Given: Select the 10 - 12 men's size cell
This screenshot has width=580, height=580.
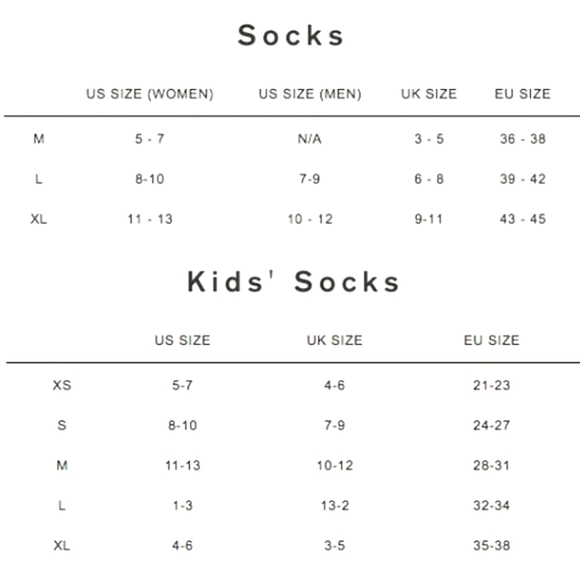Looking at the screenshot, I should click(310, 219).
